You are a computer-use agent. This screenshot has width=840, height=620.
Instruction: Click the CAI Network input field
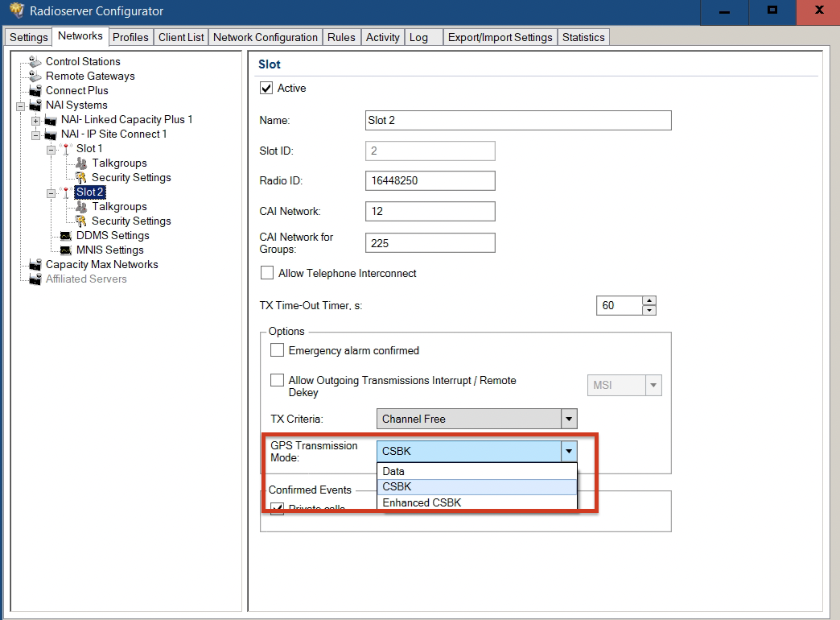[430, 211]
